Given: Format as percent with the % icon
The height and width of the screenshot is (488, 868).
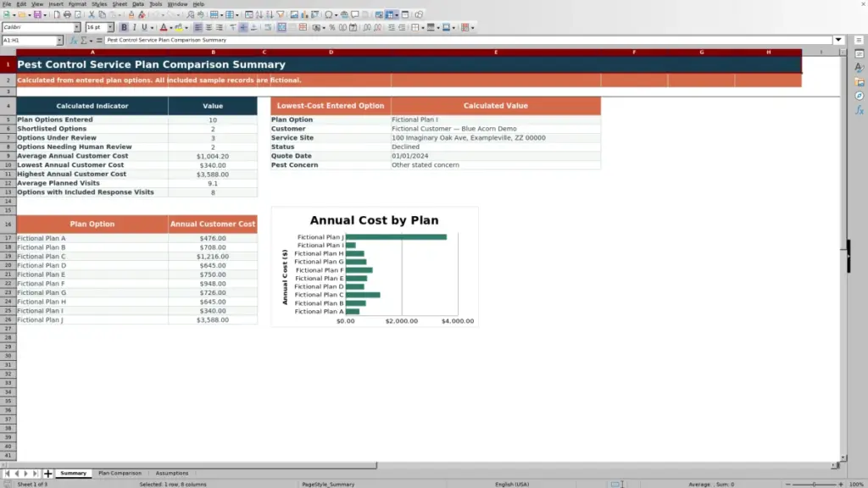Looking at the screenshot, I should (x=332, y=28).
